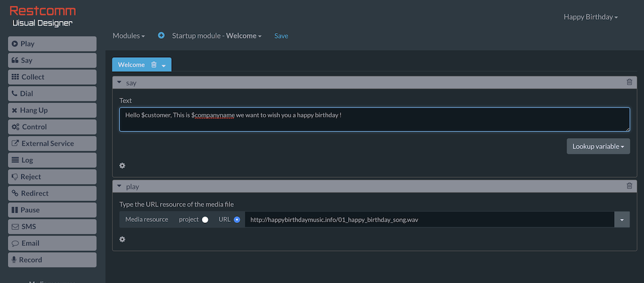This screenshot has height=283, width=644.
Task: Collapse the say step panel
Action: 119,83
